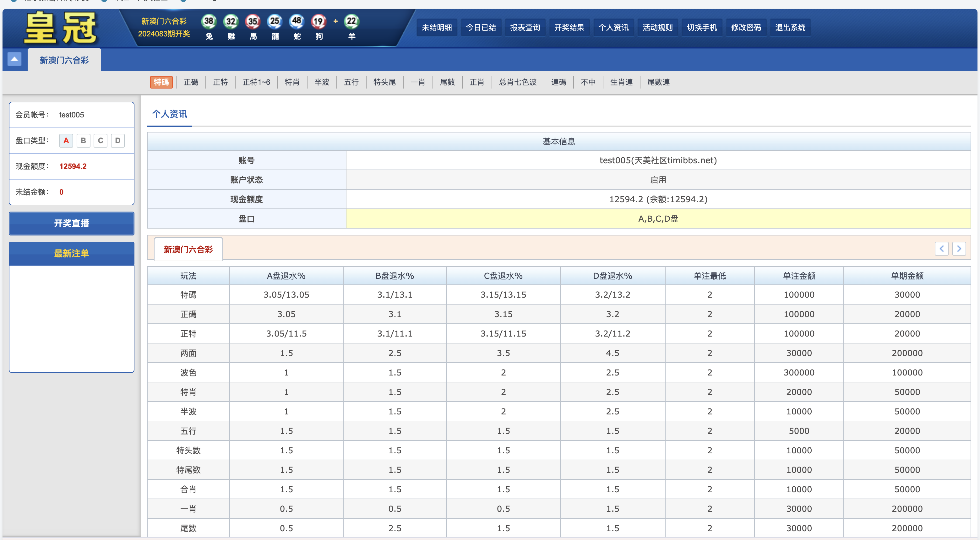Open 开奖结果 in top menu
Screen dimensions: 980x540
coord(569,28)
